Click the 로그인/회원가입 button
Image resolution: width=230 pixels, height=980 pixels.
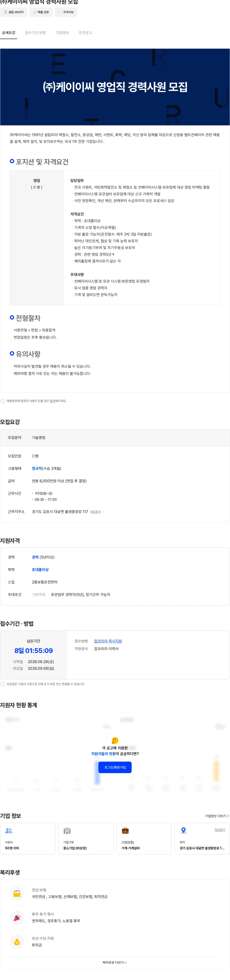[x=115, y=767]
